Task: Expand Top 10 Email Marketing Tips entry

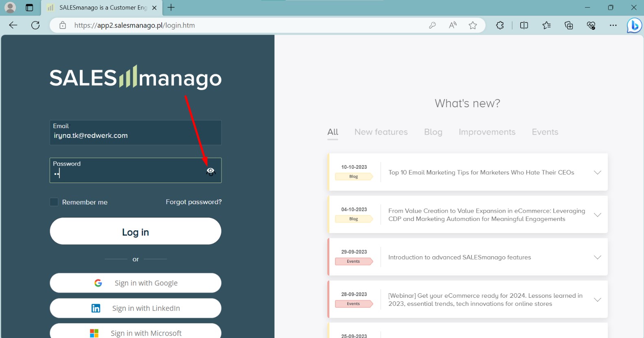Action: [x=597, y=172]
